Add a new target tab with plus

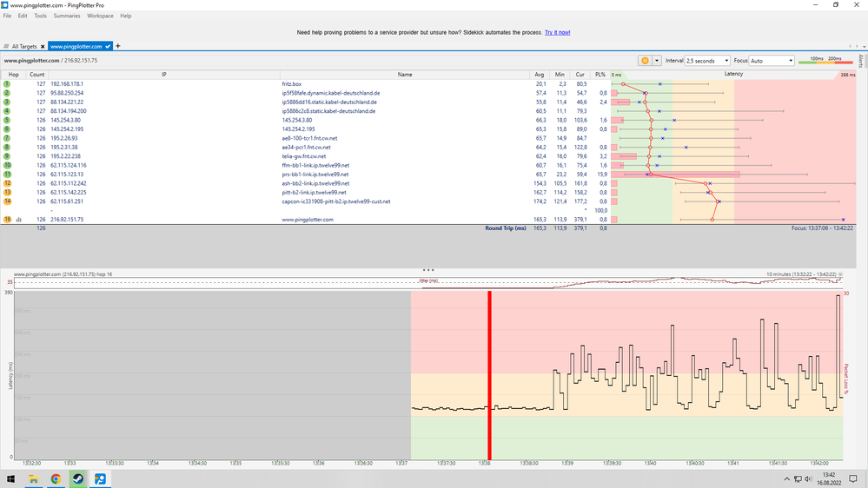[118, 46]
